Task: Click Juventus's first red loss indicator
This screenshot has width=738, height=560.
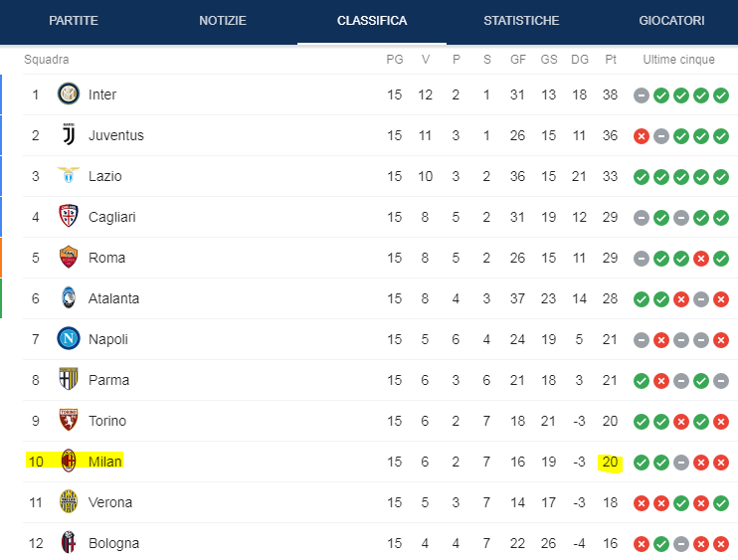Action: [x=642, y=135]
